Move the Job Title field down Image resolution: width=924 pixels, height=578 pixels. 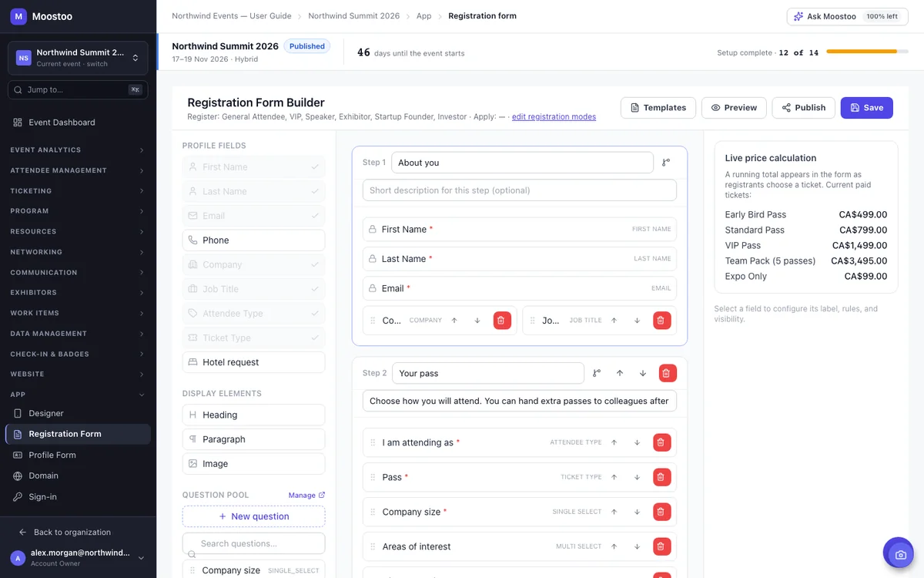pyautogui.click(x=637, y=321)
